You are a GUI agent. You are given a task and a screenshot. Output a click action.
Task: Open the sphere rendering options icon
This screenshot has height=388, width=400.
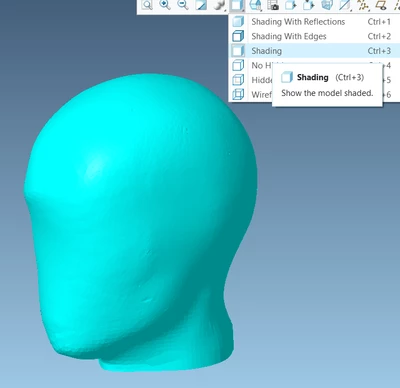pos(219,5)
